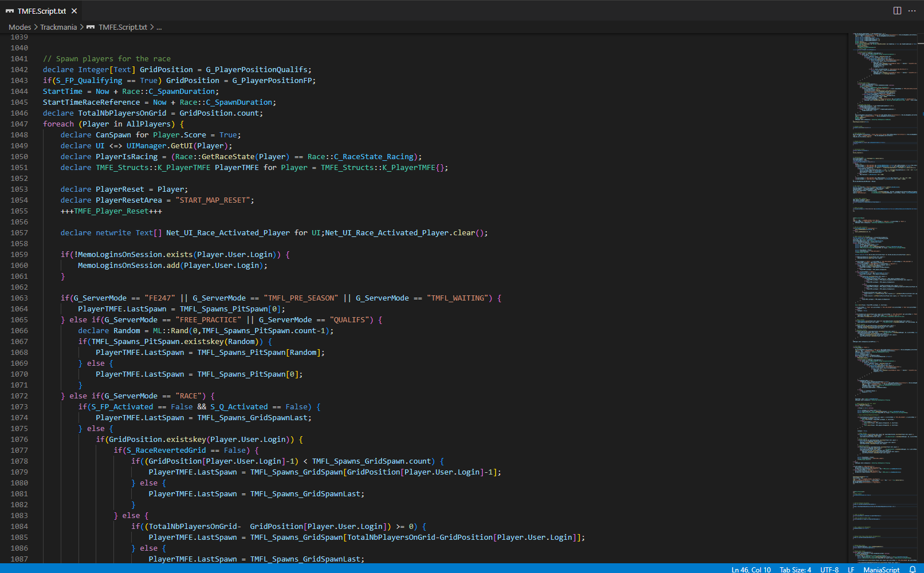Expand the Trackmania breadcrumb folder
Image resolution: width=924 pixels, height=573 pixels.
58,27
